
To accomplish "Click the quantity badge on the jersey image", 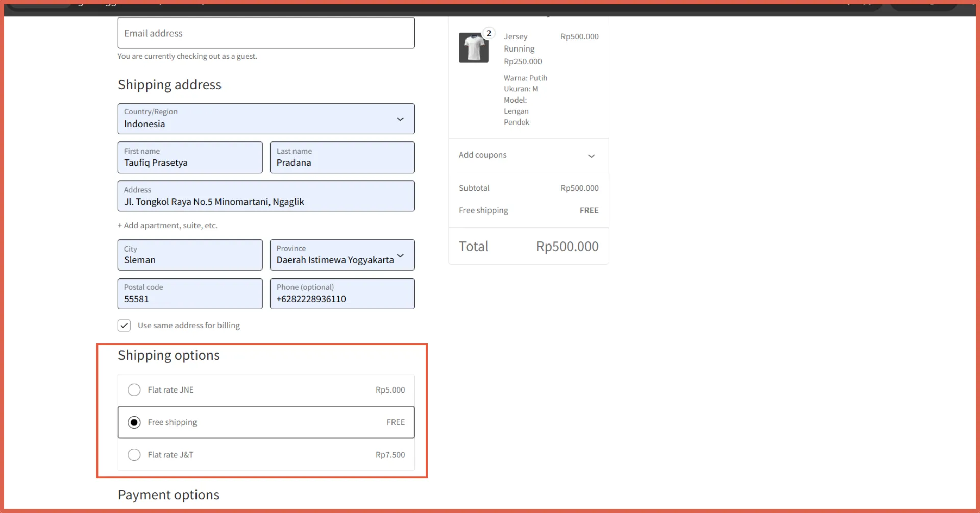I will pos(488,33).
